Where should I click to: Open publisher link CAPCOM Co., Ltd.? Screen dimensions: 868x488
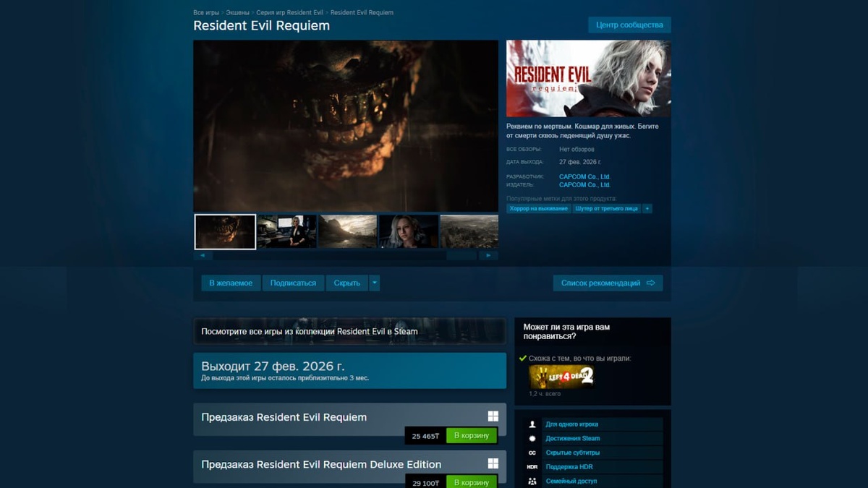pyautogui.click(x=584, y=185)
